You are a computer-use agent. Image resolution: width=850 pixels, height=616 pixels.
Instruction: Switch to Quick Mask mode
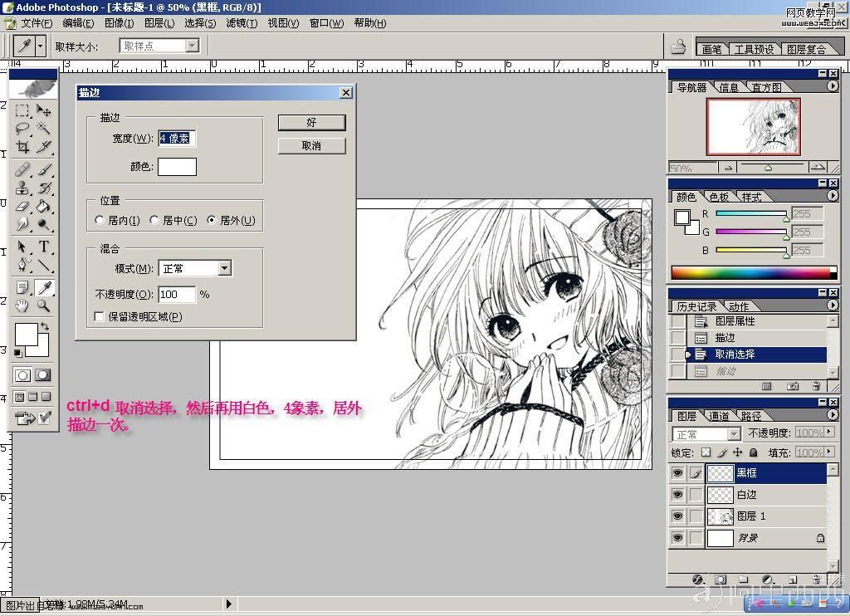coord(43,375)
